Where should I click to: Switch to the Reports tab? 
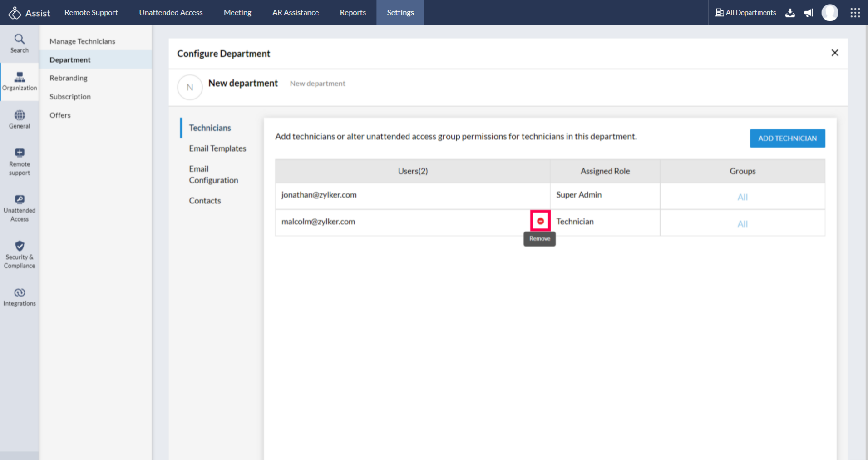353,13
